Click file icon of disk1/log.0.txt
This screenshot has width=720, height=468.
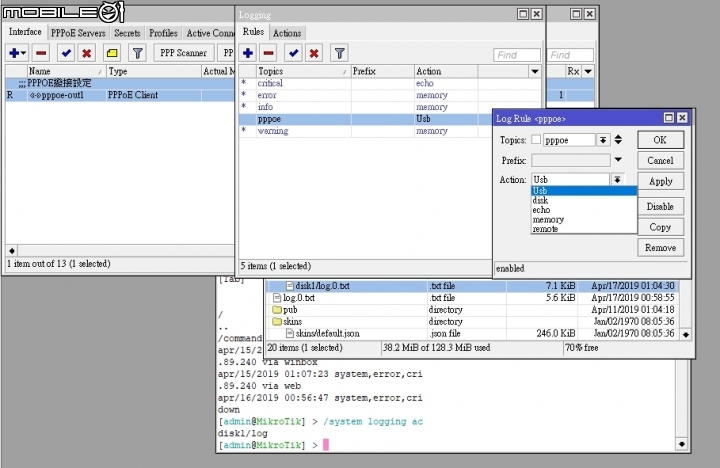pyautogui.click(x=290, y=286)
